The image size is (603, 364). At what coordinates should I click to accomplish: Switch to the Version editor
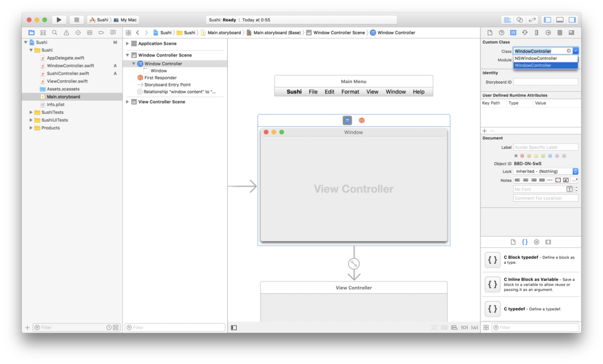click(x=532, y=19)
